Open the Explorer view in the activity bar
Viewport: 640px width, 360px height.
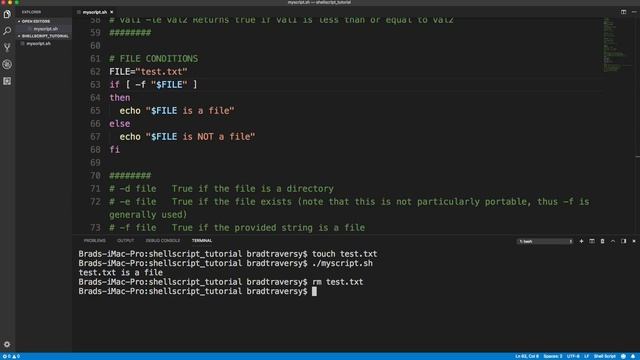7,14
